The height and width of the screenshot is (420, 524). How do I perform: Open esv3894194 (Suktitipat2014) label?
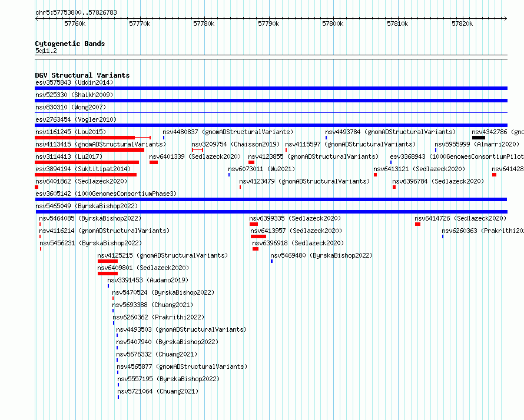click(83, 169)
